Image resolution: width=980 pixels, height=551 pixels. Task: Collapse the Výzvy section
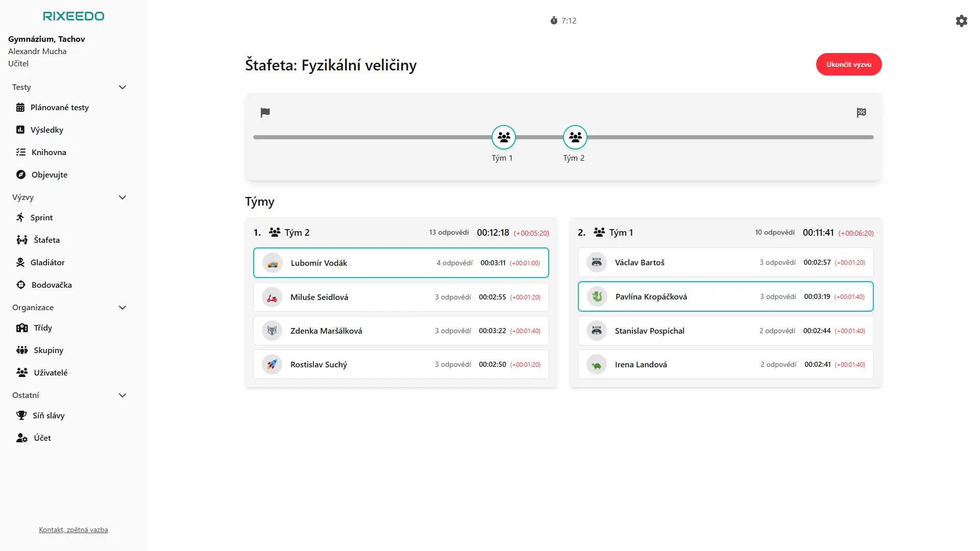122,197
